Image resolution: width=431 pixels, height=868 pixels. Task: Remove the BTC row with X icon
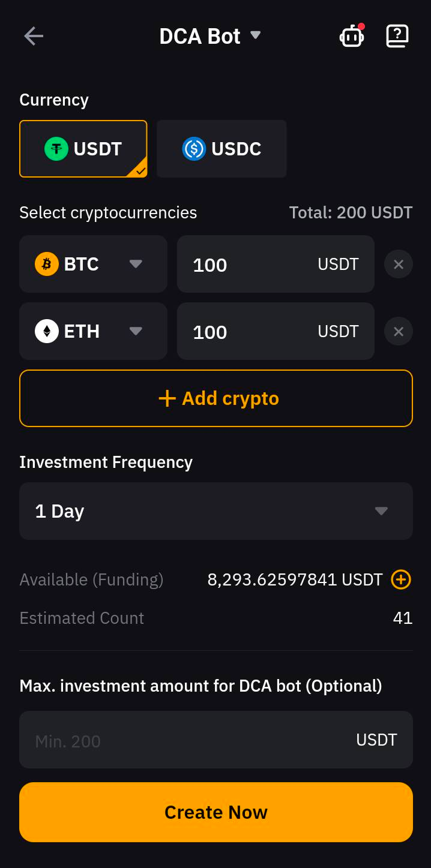398,264
